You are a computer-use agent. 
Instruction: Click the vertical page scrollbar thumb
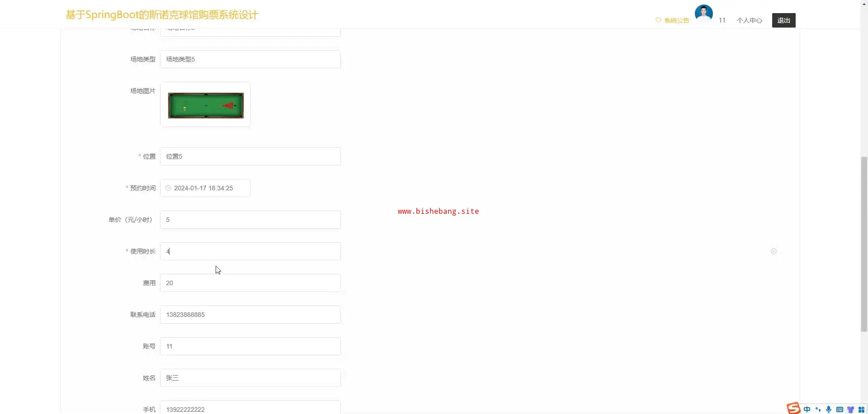pos(864,244)
